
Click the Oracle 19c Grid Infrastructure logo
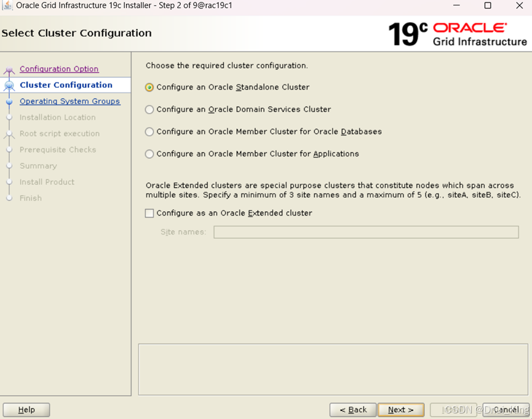pyautogui.click(x=458, y=34)
